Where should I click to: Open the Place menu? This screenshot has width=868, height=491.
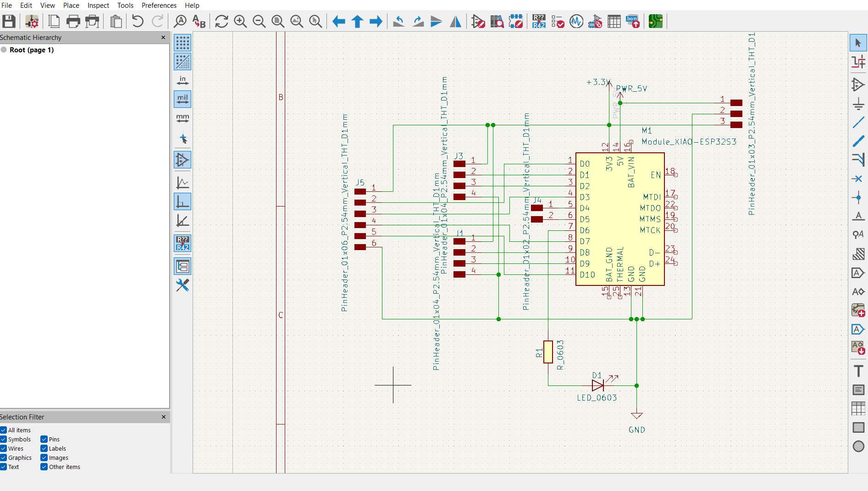coord(71,6)
